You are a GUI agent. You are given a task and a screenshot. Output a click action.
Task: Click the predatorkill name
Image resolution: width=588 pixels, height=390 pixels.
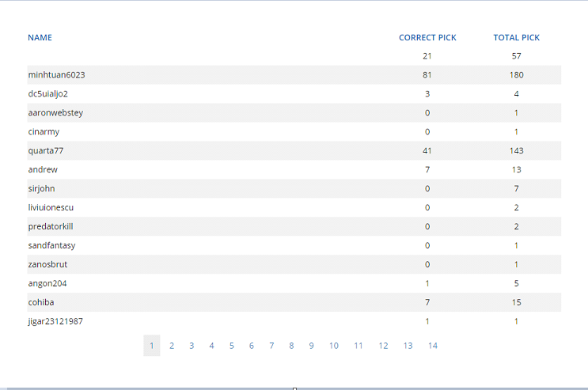point(51,226)
